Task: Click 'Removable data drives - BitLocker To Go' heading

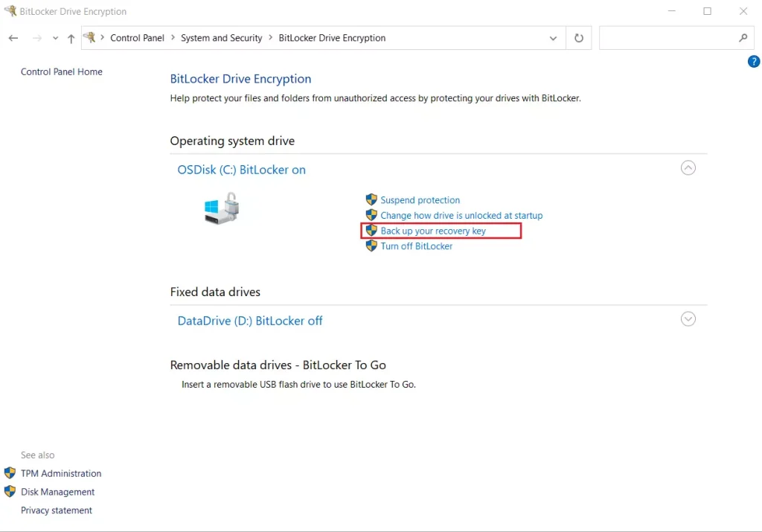Action: tap(278, 365)
